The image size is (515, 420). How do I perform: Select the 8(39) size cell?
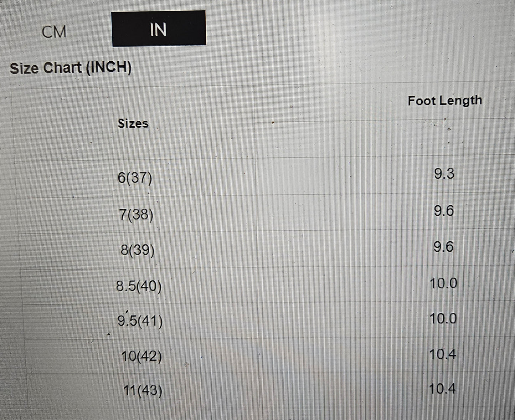(137, 250)
